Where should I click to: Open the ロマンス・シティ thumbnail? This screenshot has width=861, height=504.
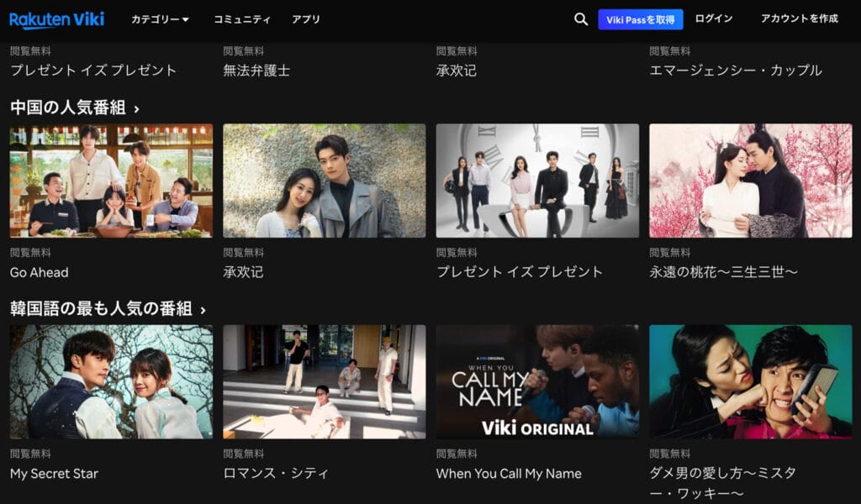point(324,381)
